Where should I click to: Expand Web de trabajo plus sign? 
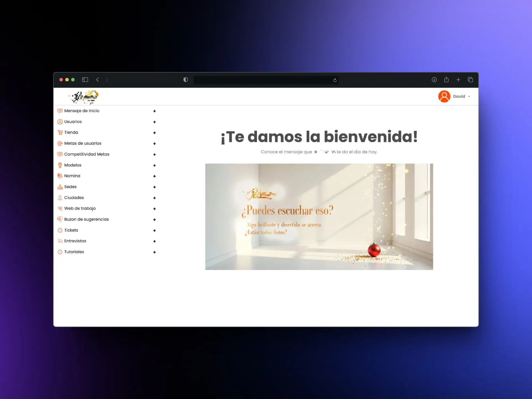[x=155, y=209]
